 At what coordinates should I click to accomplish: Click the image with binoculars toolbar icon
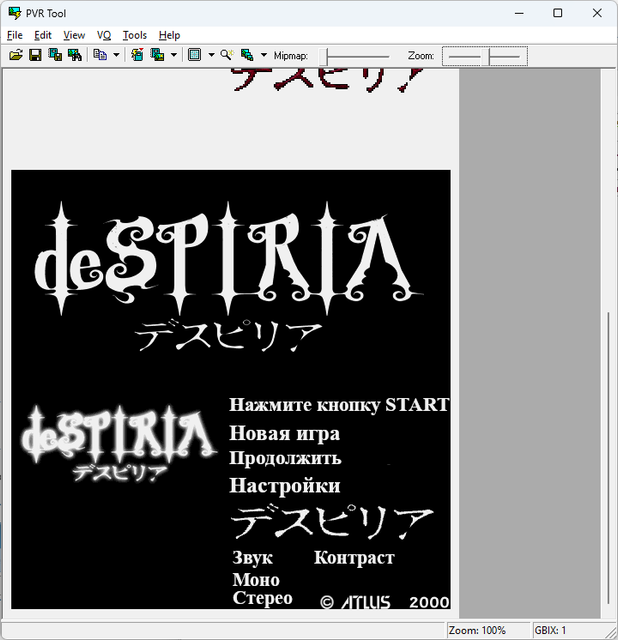click(x=75, y=55)
